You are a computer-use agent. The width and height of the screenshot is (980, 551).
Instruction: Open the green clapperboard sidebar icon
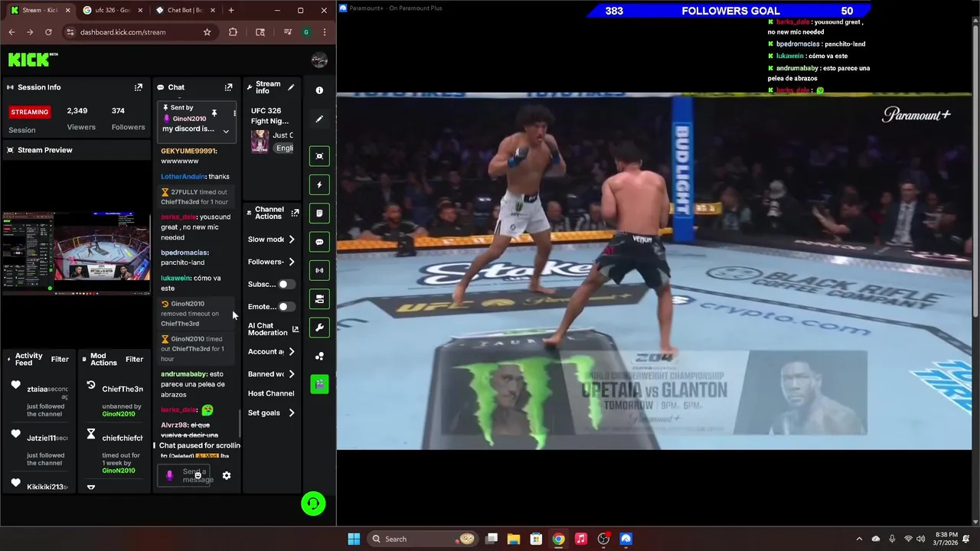[319, 384]
